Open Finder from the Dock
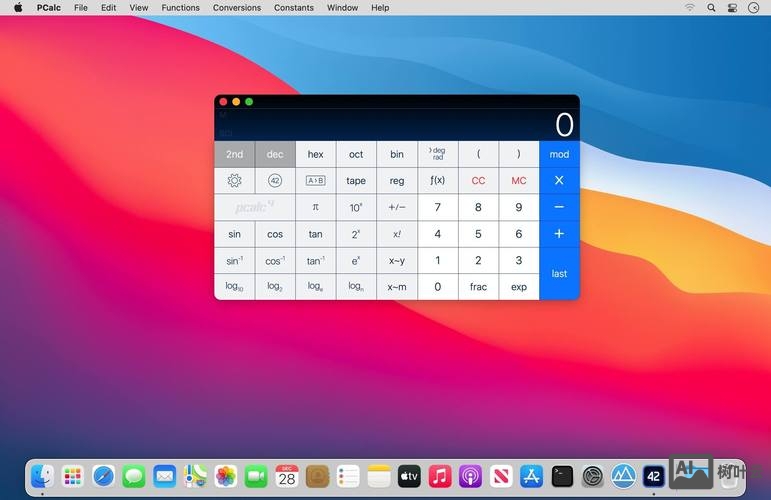The image size is (771, 500). (43, 476)
